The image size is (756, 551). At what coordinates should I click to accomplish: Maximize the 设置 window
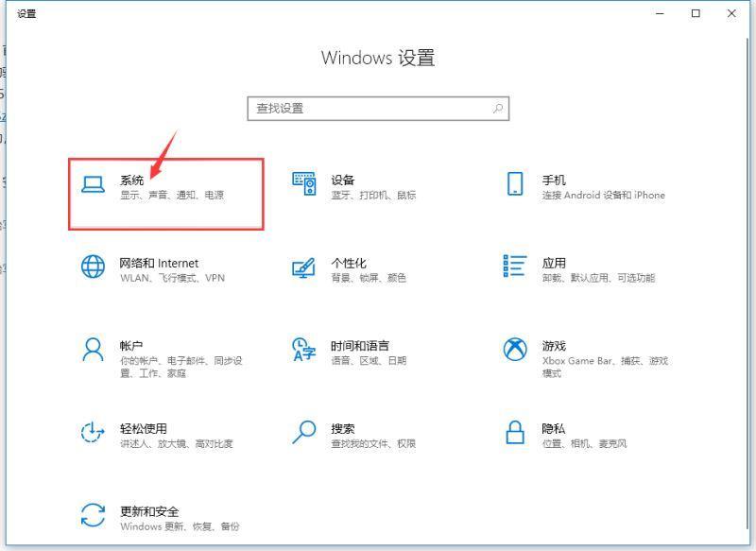(696, 13)
